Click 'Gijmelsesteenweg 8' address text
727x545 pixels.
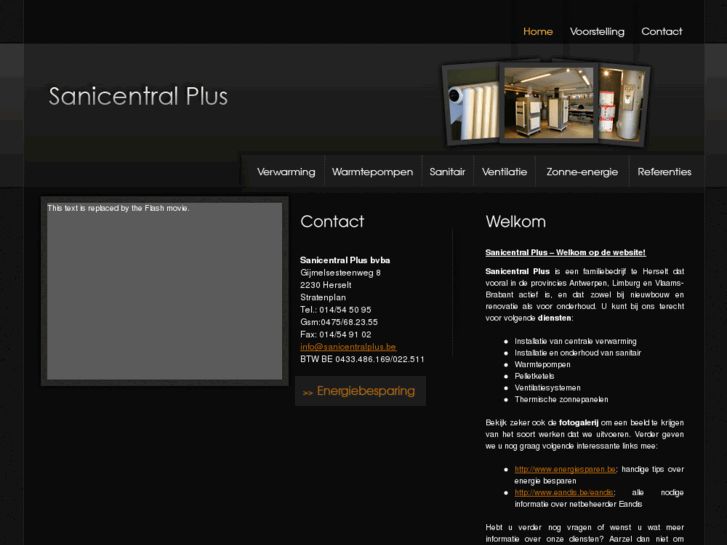click(x=340, y=273)
